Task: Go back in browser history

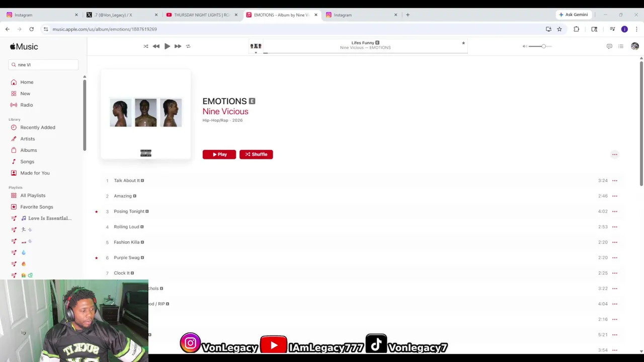Action: click(x=8, y=29)
